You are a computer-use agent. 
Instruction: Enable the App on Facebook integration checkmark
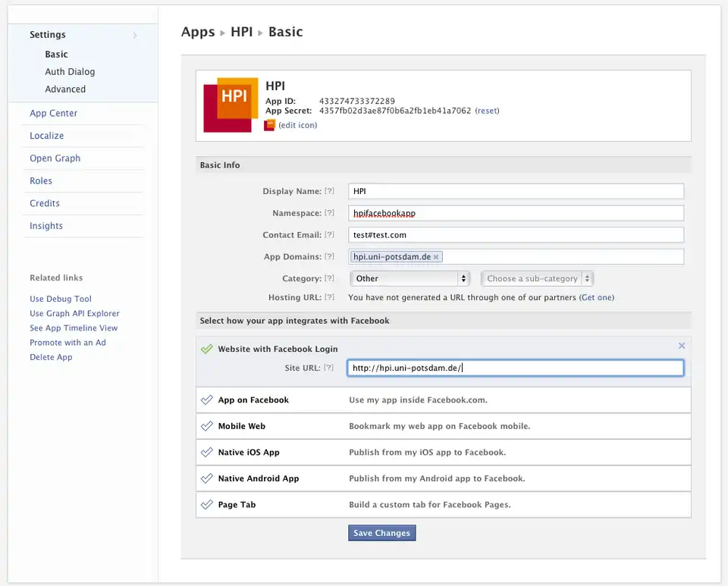click(206, 400)
